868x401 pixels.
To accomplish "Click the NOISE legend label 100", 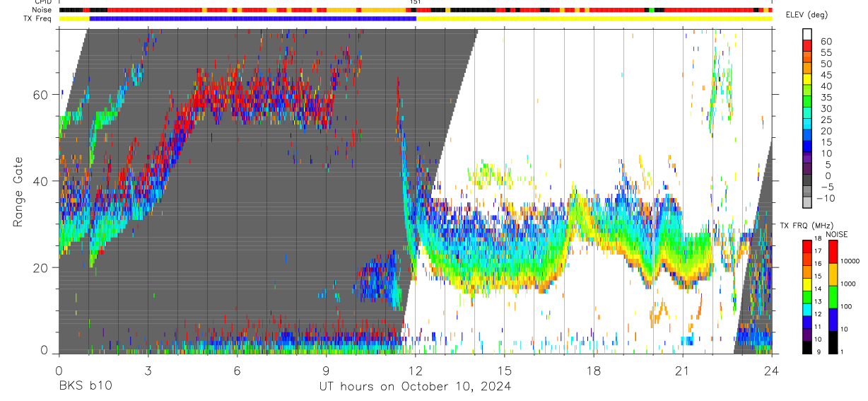I will (x=847, y=306).
